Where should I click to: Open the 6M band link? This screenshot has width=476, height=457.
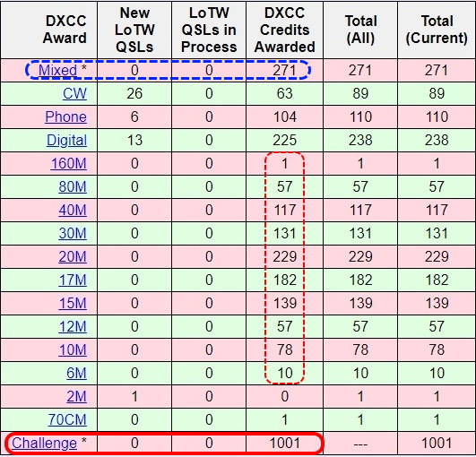coord(76,373)
